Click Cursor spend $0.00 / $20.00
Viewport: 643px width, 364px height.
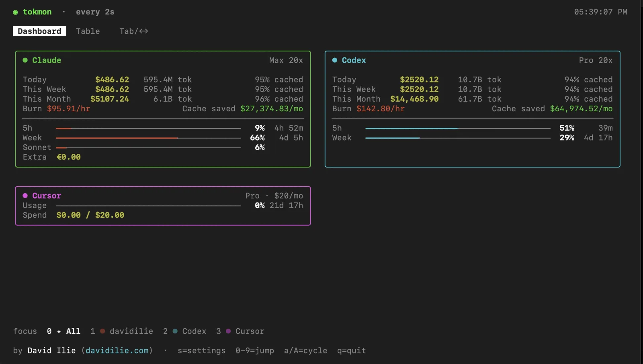[90, 215]
